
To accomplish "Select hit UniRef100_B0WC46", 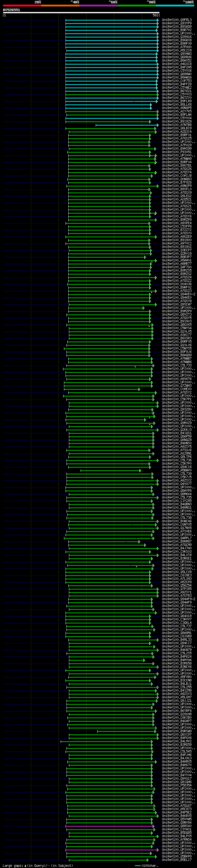I will pos(177,521).
